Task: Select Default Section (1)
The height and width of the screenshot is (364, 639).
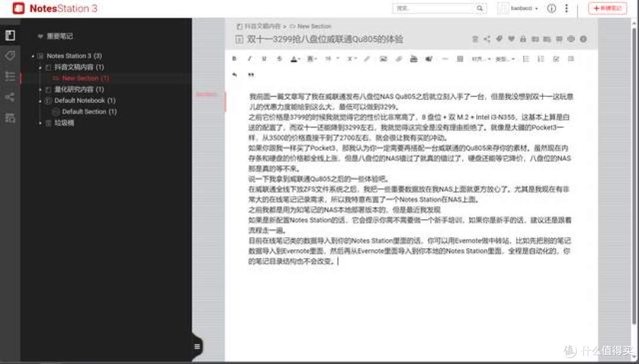Action: pos(89,112)
